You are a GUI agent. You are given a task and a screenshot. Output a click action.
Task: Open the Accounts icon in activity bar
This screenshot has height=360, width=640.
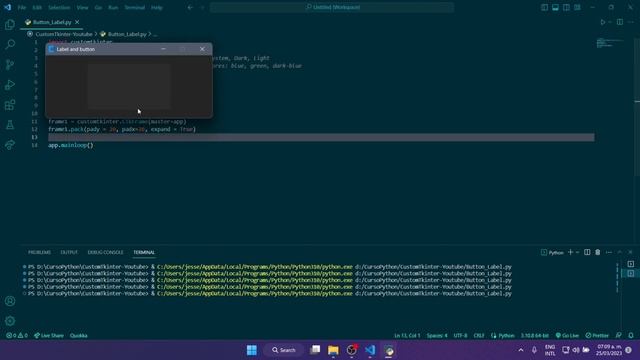10,301
